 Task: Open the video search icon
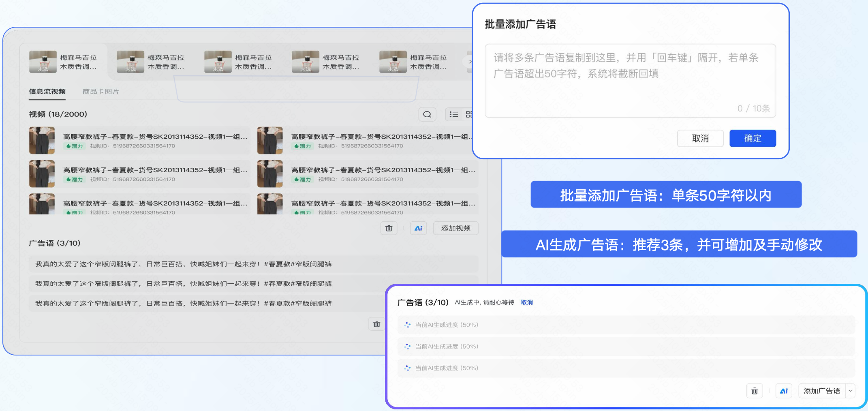427,114
